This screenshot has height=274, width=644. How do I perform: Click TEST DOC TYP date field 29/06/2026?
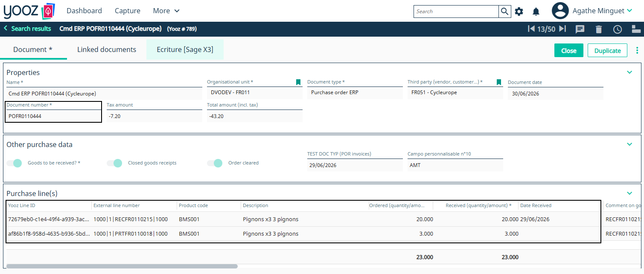point(355,165)
